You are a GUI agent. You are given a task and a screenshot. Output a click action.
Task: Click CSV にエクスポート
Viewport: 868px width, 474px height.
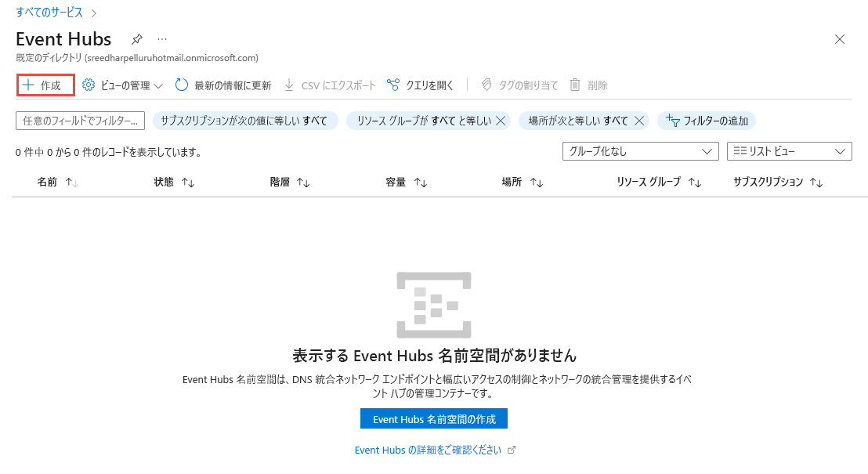(x=330, y=85)
